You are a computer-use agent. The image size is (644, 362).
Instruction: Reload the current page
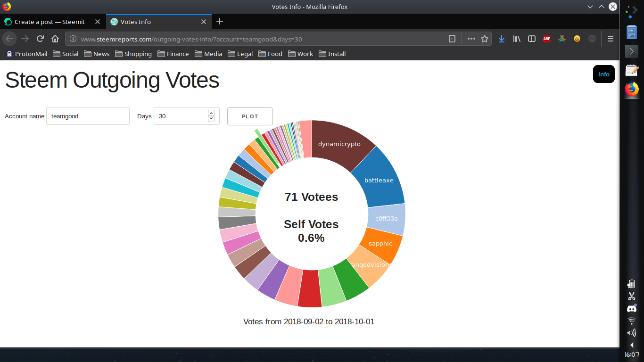point(41,39)
